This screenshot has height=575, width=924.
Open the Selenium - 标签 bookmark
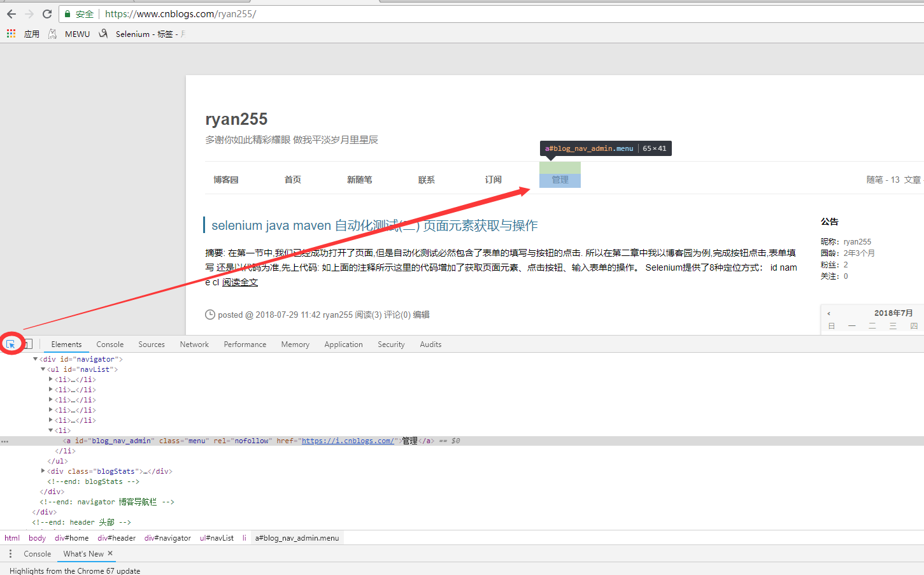pyautogui.click(x=141, y=34)
